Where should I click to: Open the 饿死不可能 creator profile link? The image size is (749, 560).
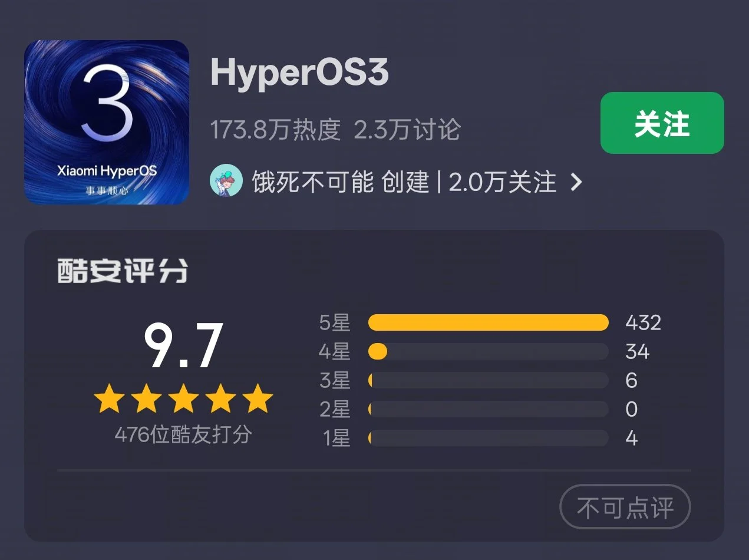pos(313,182)
